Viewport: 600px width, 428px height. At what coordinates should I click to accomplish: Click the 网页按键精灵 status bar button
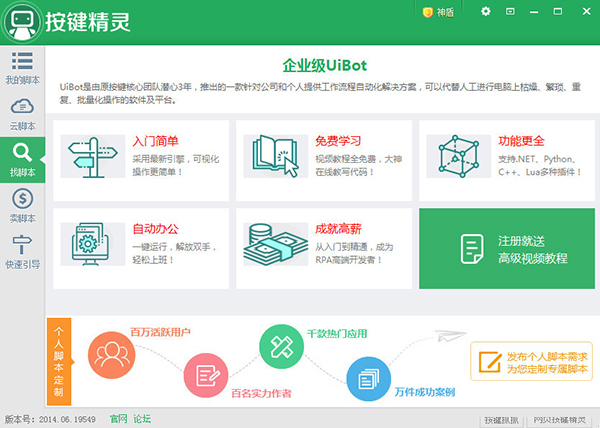pyautogui.click(x=559, y=421)
